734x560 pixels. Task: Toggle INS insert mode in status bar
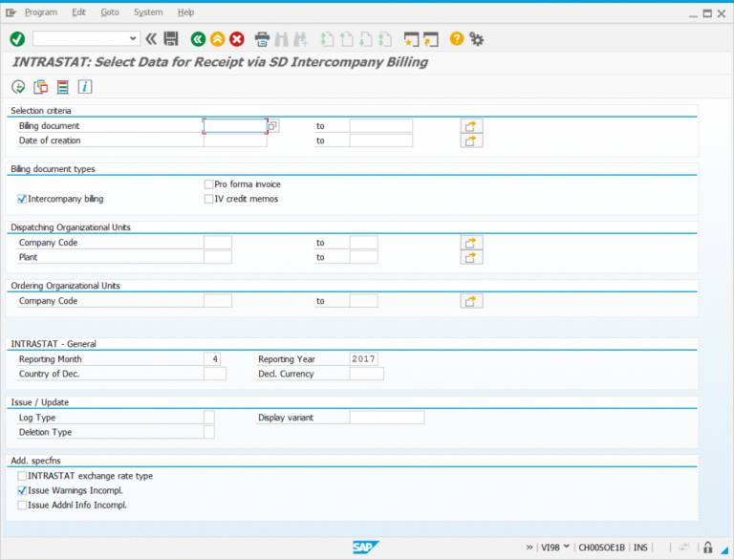pyautogui.click(x=640, y=548)
